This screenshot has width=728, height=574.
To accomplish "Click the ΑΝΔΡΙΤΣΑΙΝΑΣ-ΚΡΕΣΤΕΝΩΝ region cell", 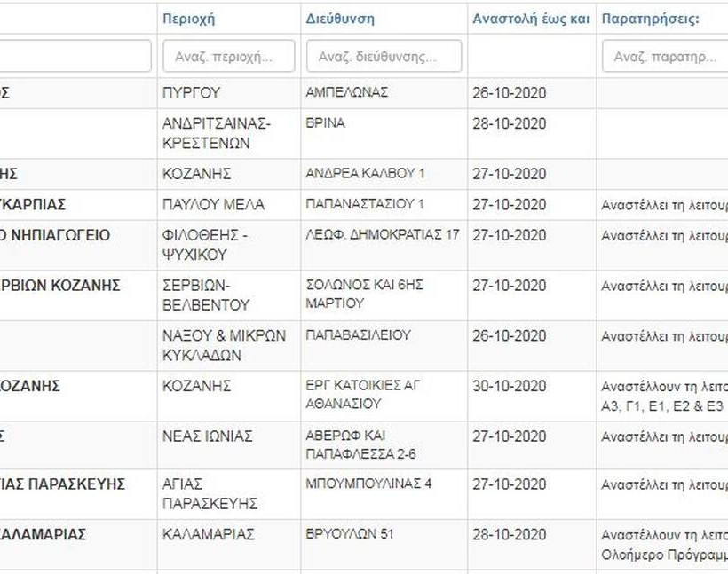I will [218, 133].
